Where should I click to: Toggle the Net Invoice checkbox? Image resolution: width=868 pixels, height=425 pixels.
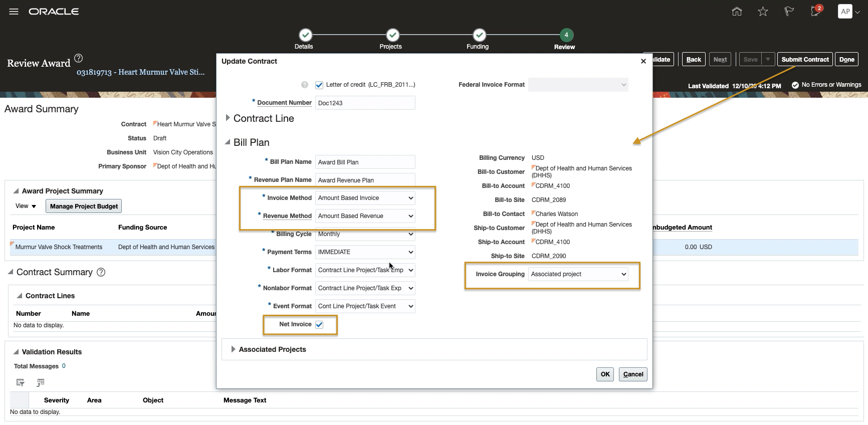319,325
